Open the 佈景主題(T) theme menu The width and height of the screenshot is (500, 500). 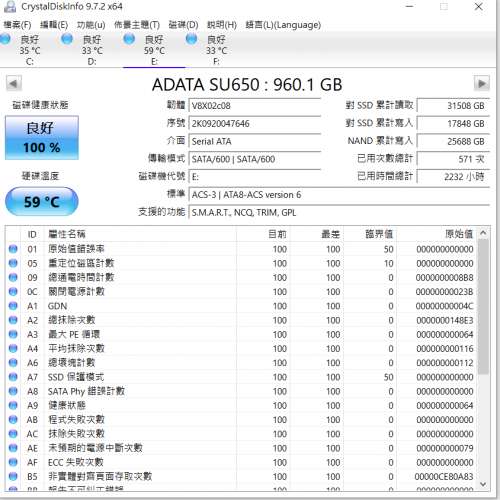(137, 25)
